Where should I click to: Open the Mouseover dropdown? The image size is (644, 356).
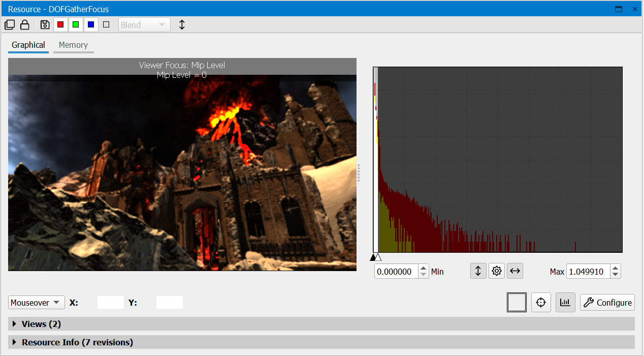point(36,302)
